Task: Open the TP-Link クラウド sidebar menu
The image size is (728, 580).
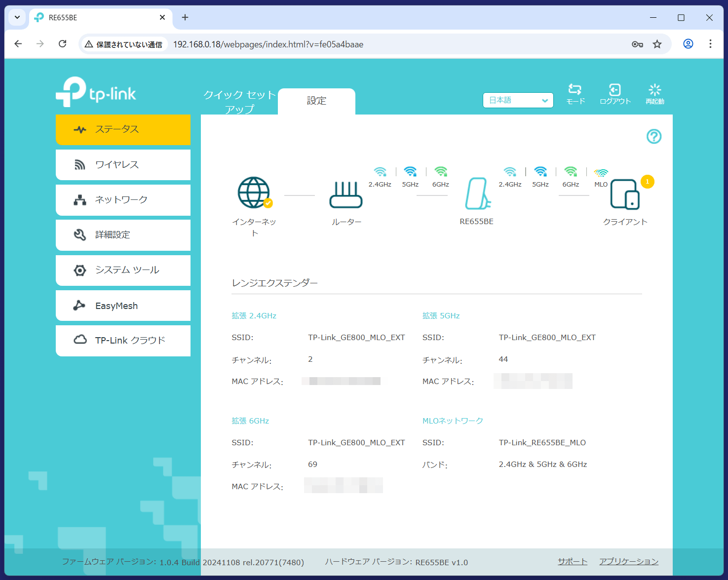Action: click(x=123, y=341)
